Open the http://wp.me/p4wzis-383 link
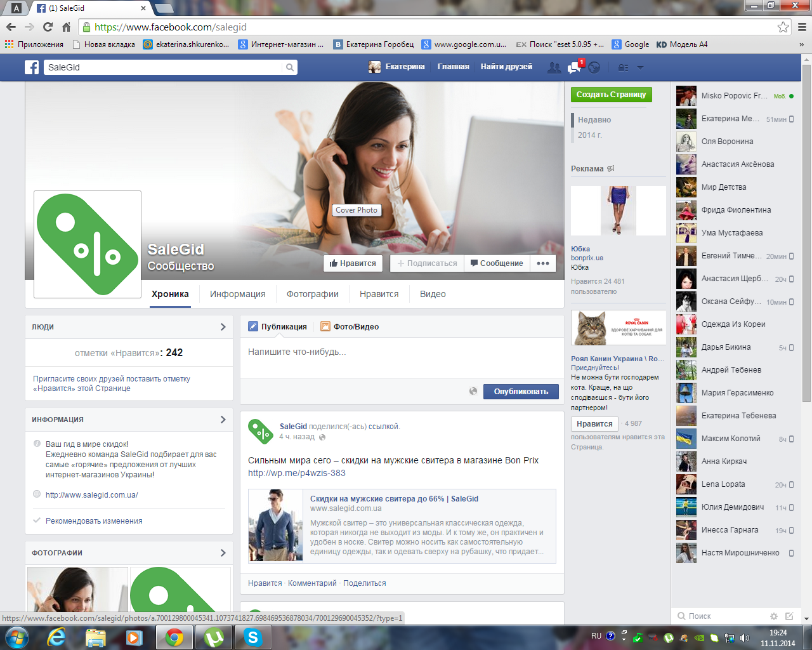Screen dimensions: 812x650 click(297, 473)
